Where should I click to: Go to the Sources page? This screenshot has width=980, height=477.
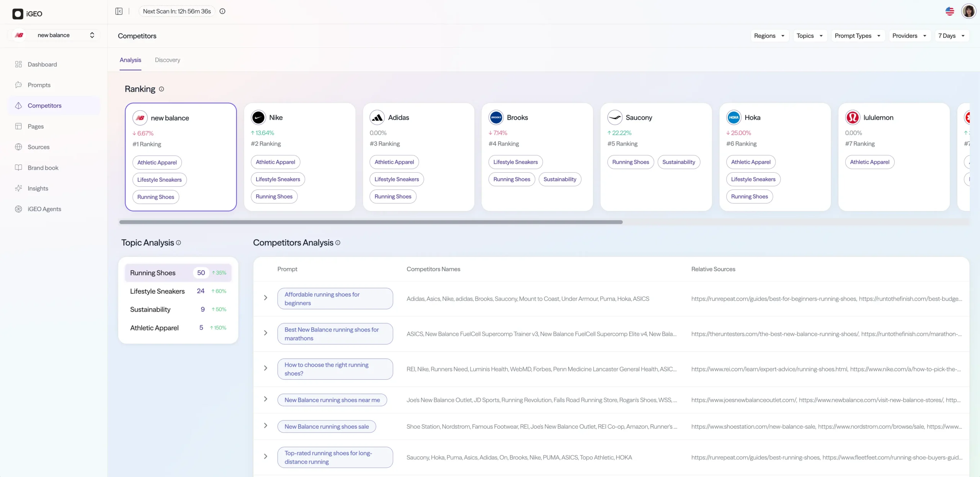tap(38, 147)
